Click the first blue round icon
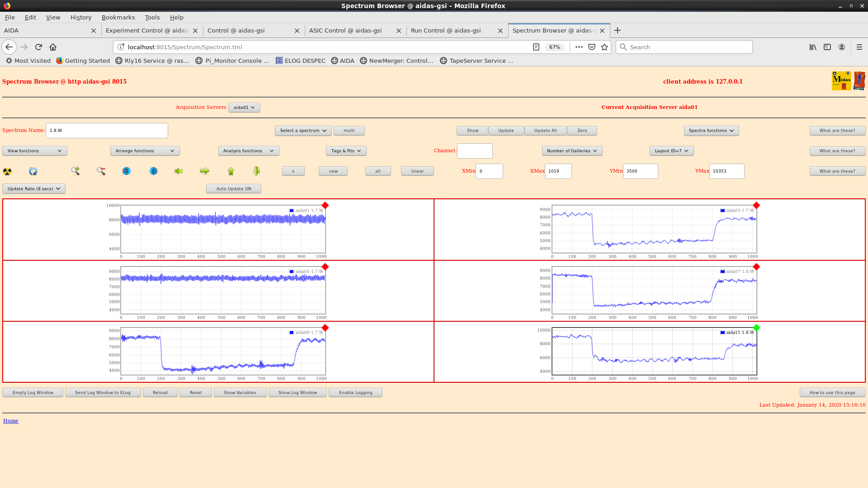This screenshot has width=868, height=488. pyautogui.click(x=127, y=171)
